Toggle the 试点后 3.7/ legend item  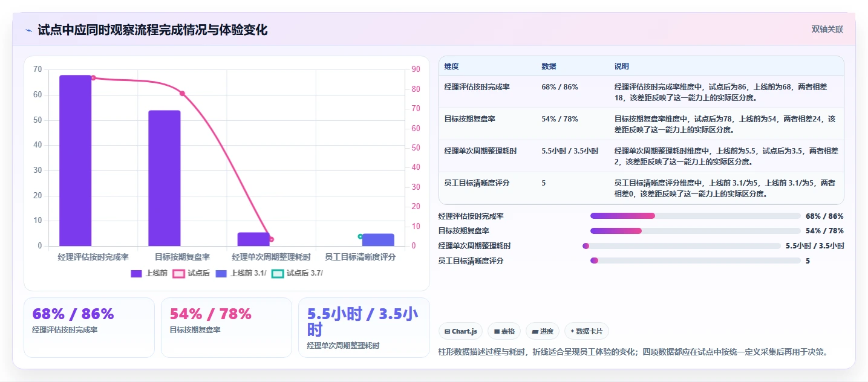click(x=297, y=273)
